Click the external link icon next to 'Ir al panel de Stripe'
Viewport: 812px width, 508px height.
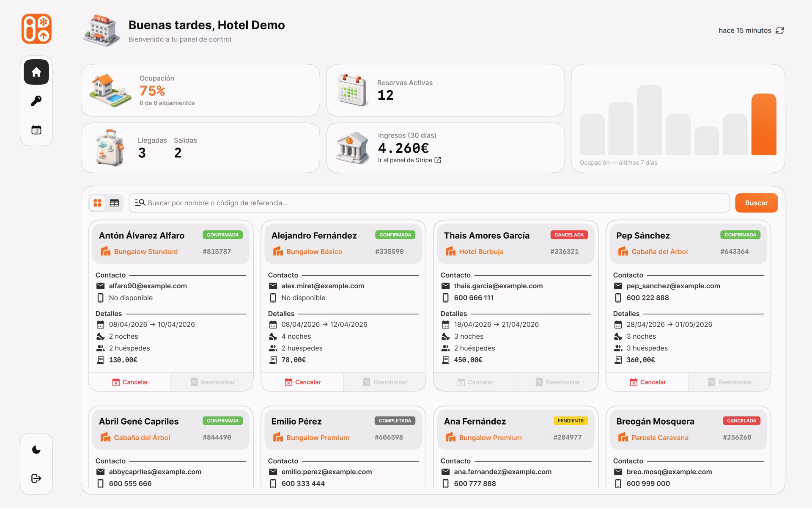(438, 160)
